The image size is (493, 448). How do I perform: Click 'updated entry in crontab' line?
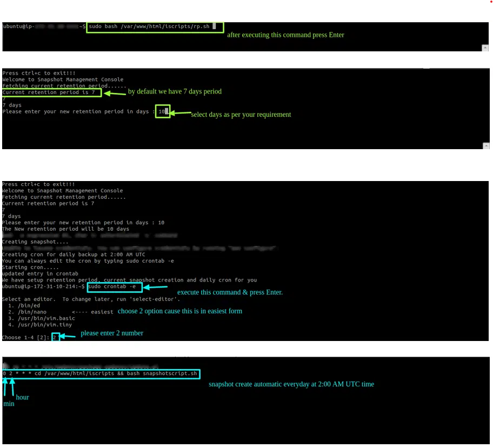click(x=40, y=274)
